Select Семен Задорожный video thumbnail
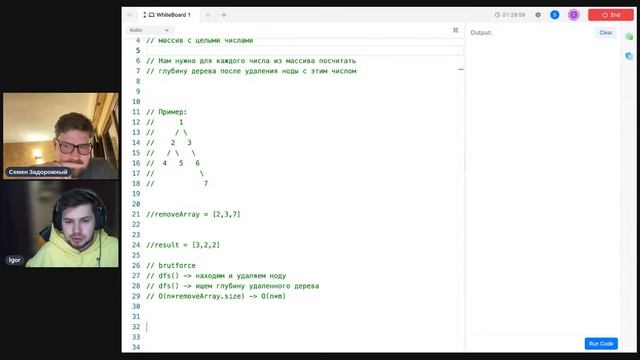 pyautogui.click(x=61, y=136)
